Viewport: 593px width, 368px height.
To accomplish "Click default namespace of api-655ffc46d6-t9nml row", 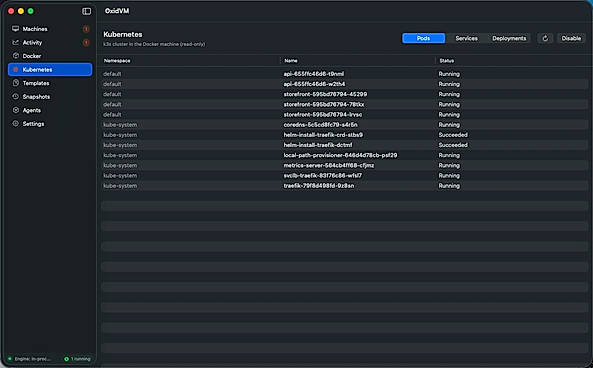I will [x=112, y=74].
